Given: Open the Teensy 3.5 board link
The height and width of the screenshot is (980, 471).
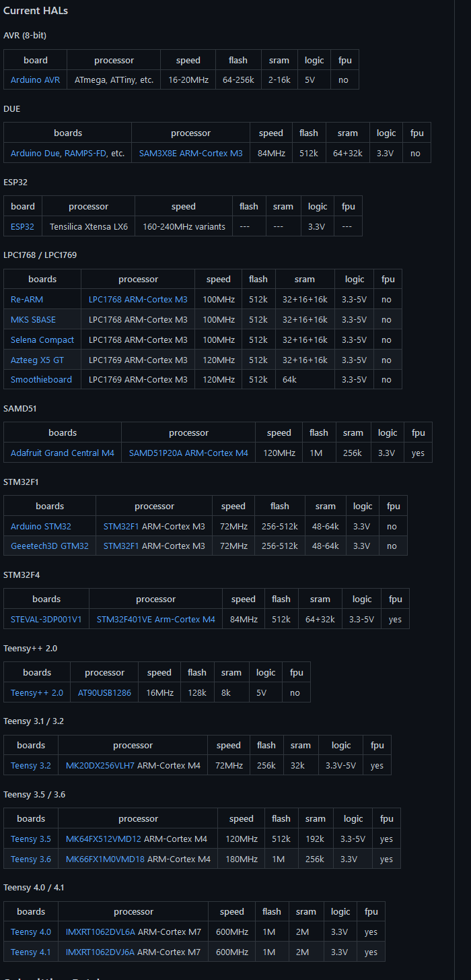Looking at the screenshot, I should (x=31, y=839).
